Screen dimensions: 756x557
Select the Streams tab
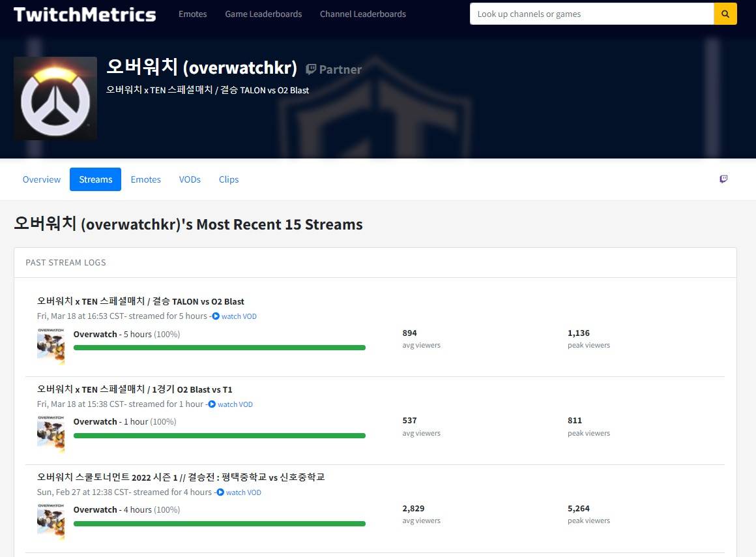point(96,179)
